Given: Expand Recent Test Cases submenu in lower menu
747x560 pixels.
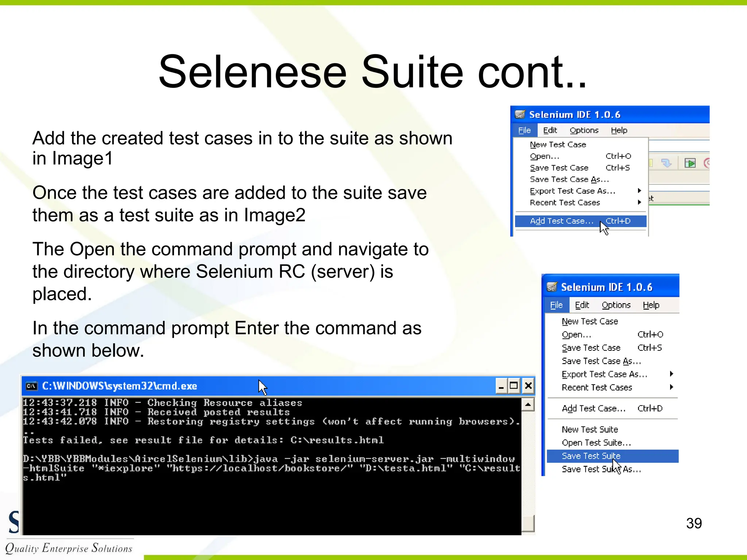Looking at the screenshot, I should pyautogui.click(x=613, y=387).
